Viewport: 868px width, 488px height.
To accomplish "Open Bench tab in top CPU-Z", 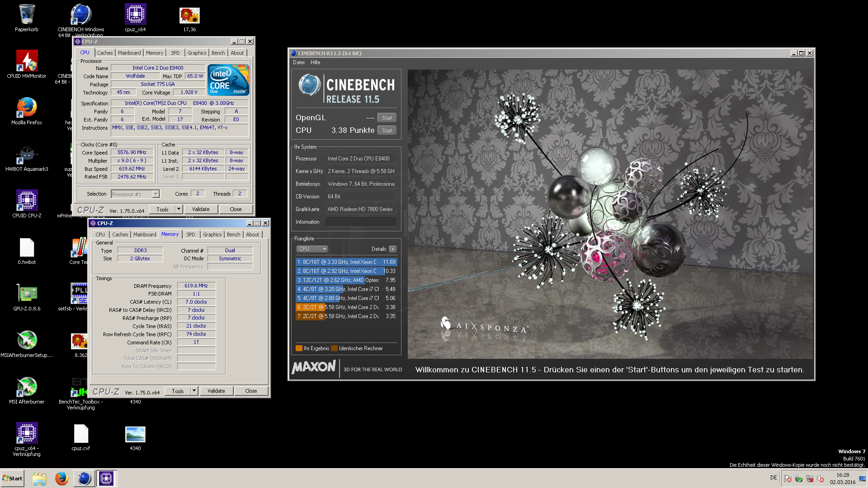I will (218, 53).
